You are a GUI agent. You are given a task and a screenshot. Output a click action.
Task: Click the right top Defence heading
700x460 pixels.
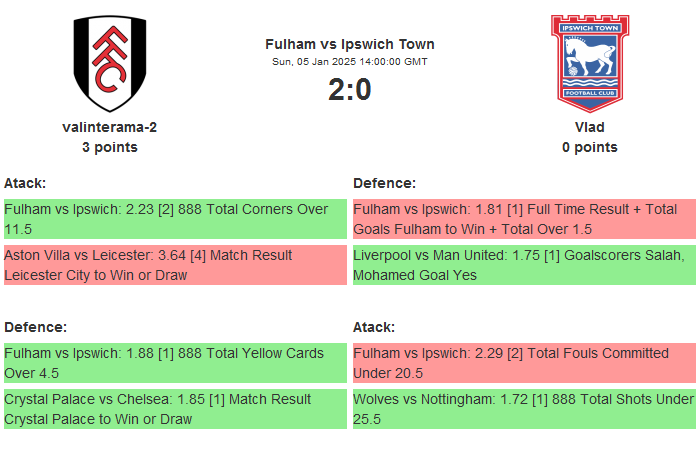384,183
